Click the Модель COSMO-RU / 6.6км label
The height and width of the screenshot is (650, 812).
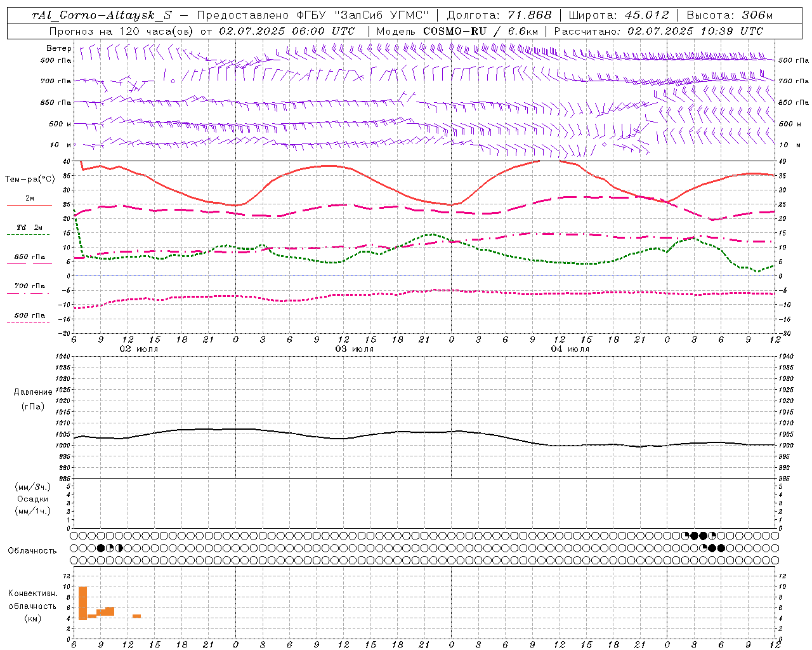[x=457, y=31]
